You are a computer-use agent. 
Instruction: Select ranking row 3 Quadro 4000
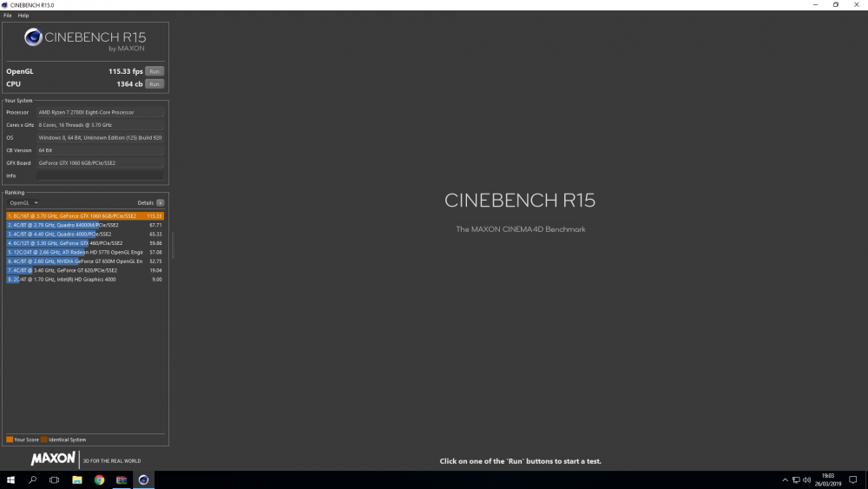tap(85, 235)
